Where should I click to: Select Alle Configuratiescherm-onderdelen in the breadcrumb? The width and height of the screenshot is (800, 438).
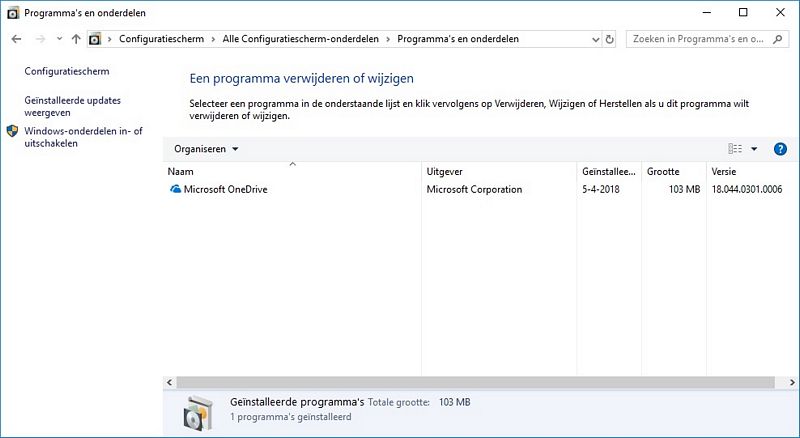301,39
